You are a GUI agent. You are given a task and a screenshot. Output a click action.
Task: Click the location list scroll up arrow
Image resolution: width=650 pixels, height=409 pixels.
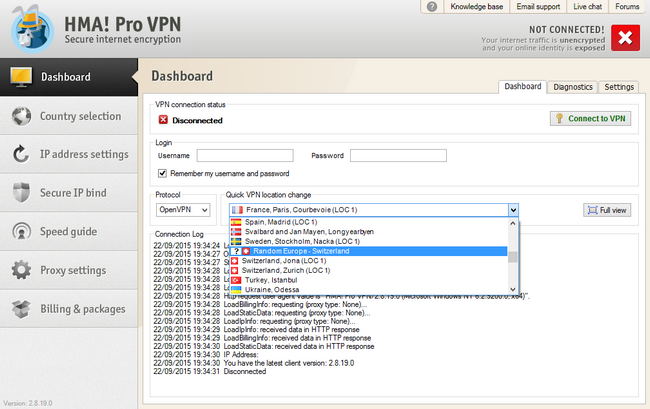(x=513, y=223)
